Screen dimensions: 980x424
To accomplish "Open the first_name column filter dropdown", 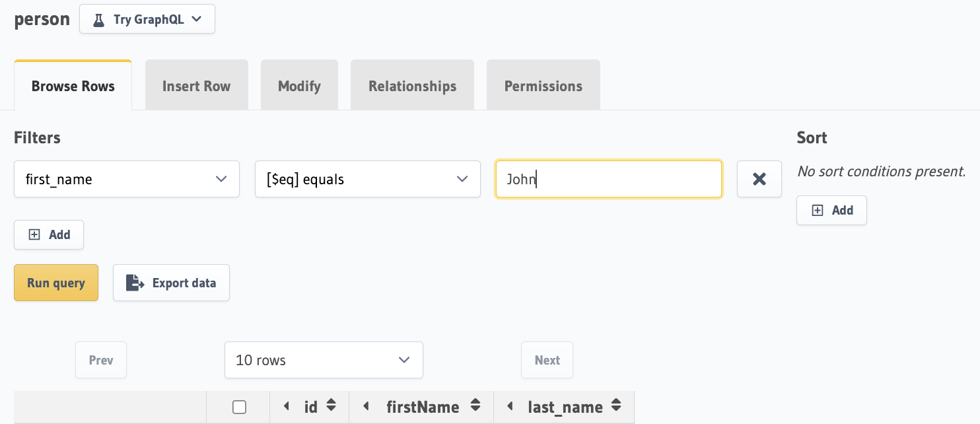I will tap(127, 179).
